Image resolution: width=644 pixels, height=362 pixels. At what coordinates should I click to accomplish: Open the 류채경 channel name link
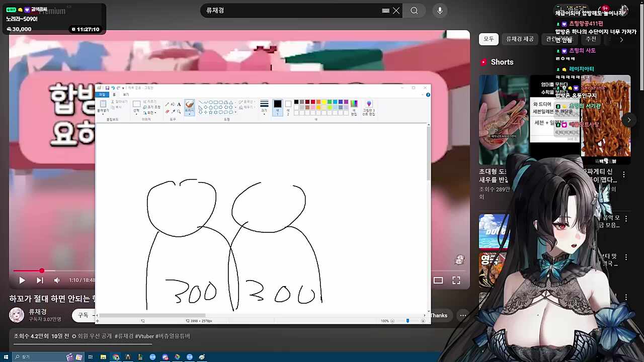[x=38, y=312]
